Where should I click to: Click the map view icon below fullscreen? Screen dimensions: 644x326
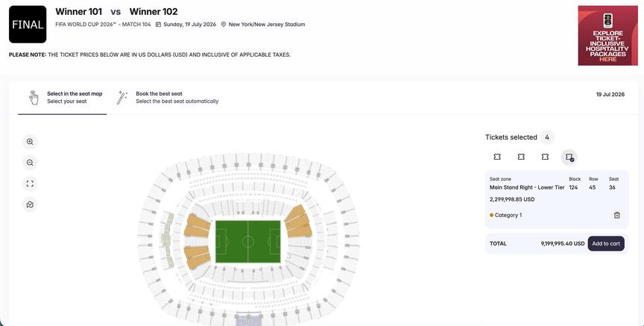pos(30,204)
